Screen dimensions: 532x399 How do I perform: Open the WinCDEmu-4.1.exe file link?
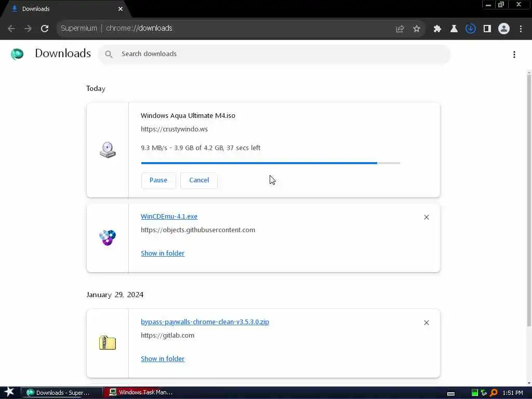pos(169,217)
